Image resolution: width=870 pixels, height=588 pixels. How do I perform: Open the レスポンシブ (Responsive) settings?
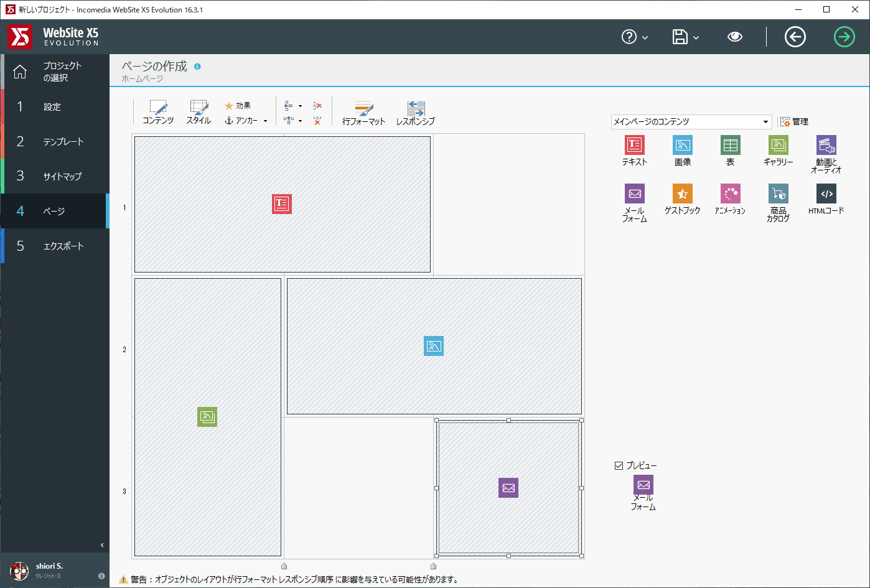point(415,113)
